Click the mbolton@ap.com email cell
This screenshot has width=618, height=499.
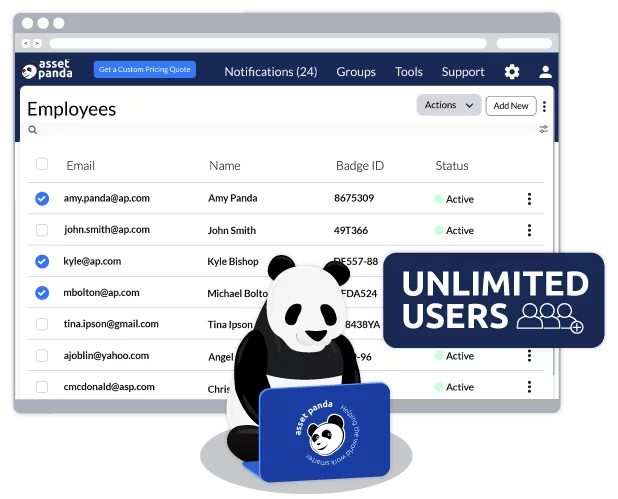(x=101, y=292)
